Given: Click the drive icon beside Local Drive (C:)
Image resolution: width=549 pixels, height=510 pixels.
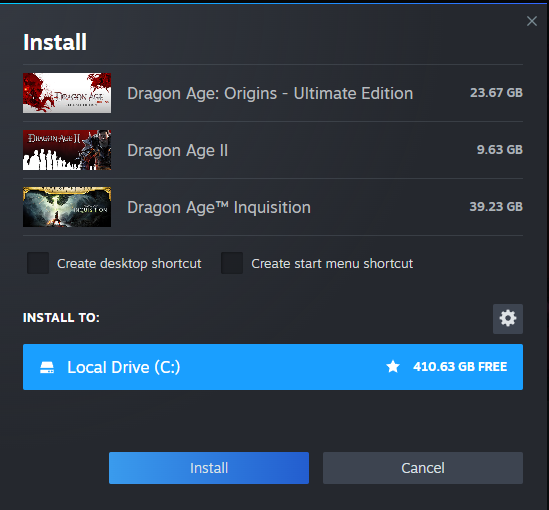Looking at the screenshot, I should click(x=47, y=367).
